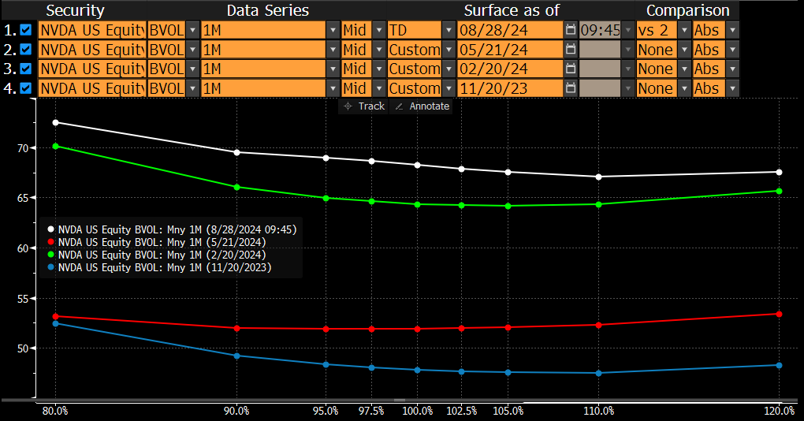Click the 100.0% x-axis label
This screenshot has width=805, height=424.
tap(417, 411)
